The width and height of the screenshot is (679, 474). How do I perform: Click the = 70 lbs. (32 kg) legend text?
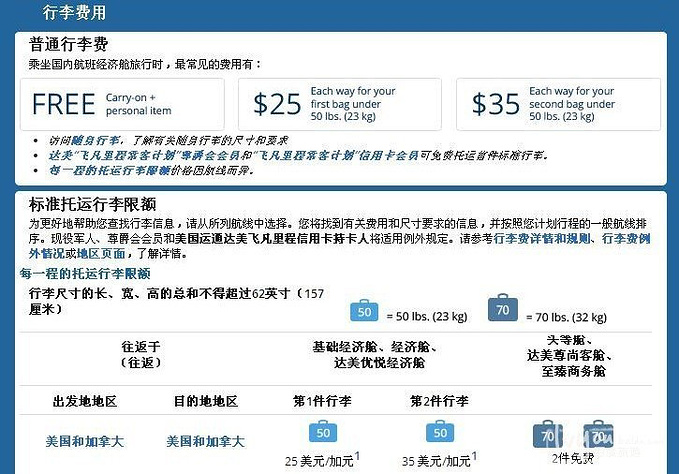(566, 317)
